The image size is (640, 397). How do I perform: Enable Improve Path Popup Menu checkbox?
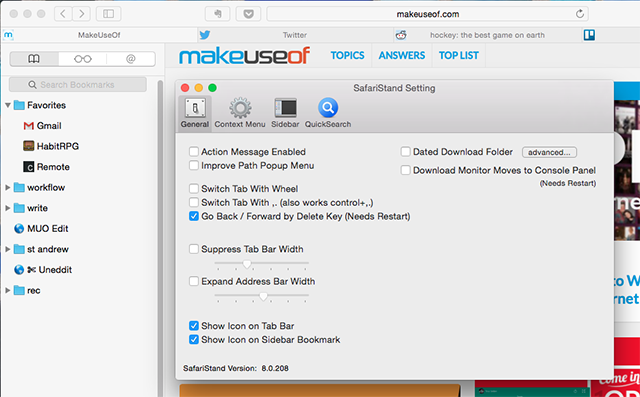[194, 166]
